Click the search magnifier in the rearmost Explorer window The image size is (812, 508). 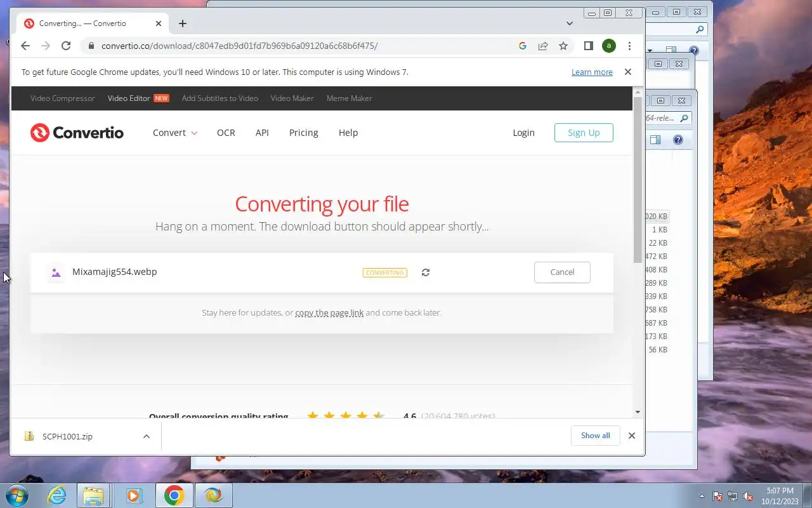(x=700, y=29)
